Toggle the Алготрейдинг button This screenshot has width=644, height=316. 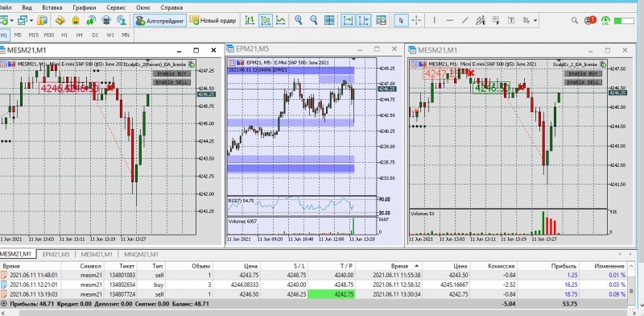pyautogui.click(x=160, y=20)
